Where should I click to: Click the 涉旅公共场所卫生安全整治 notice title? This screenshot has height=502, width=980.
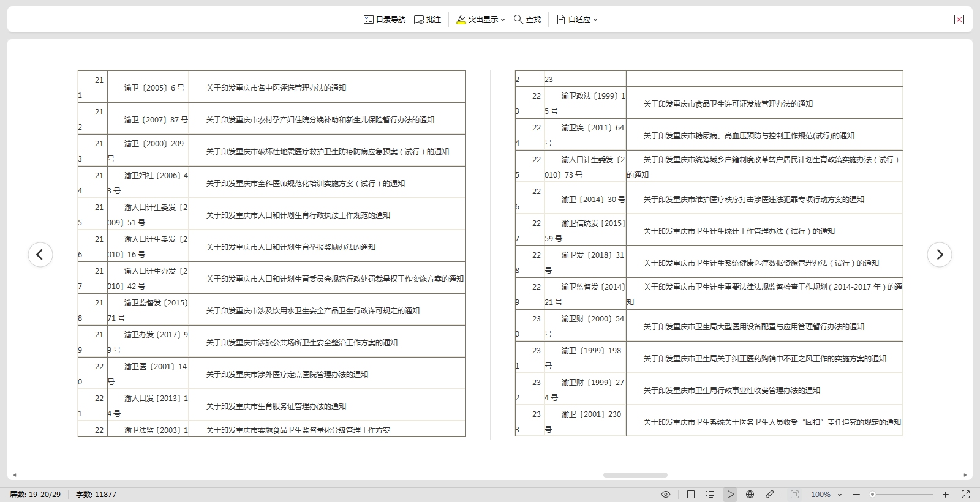pos(302,343)
